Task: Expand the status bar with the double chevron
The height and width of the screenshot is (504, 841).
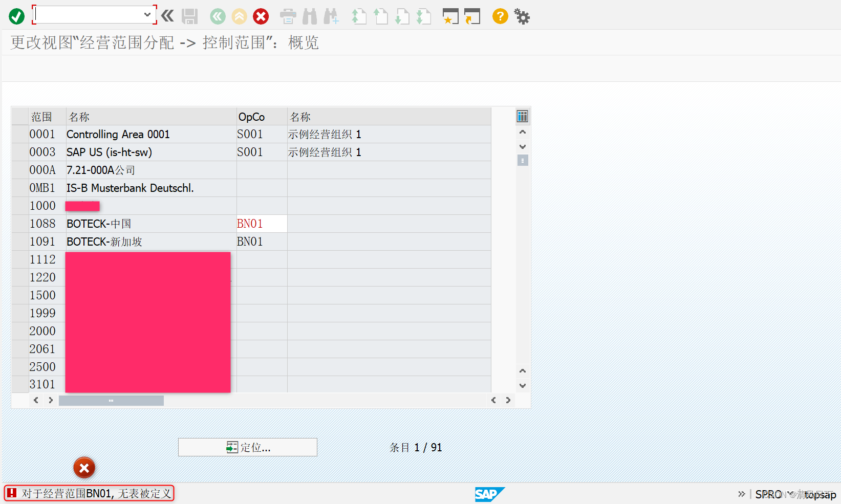Action: 741,494
